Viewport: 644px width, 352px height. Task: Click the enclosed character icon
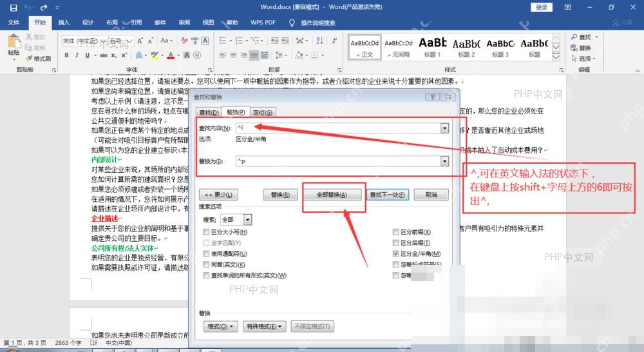click(x=197, y=55)
